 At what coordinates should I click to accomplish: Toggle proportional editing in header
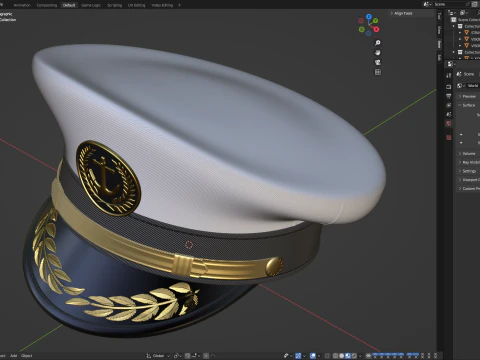(x=206, y=356)
